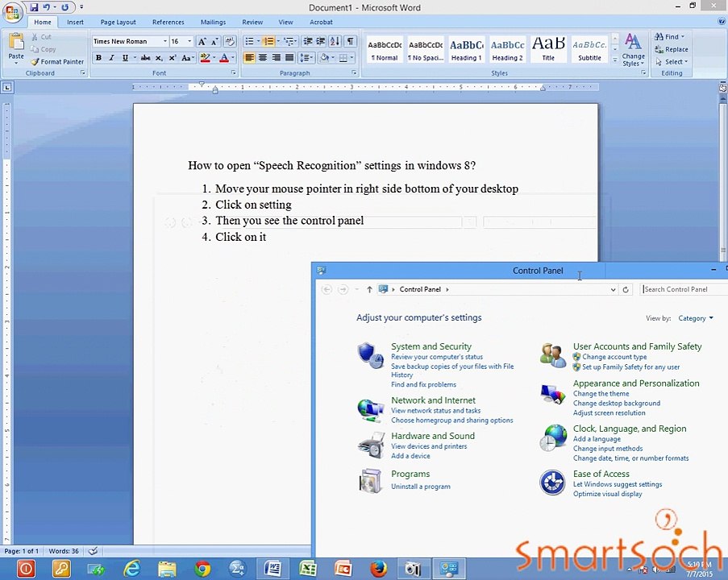Expand Control Panel address bar history
Viewport: 728px width, 580px height.
click(613, 289)
